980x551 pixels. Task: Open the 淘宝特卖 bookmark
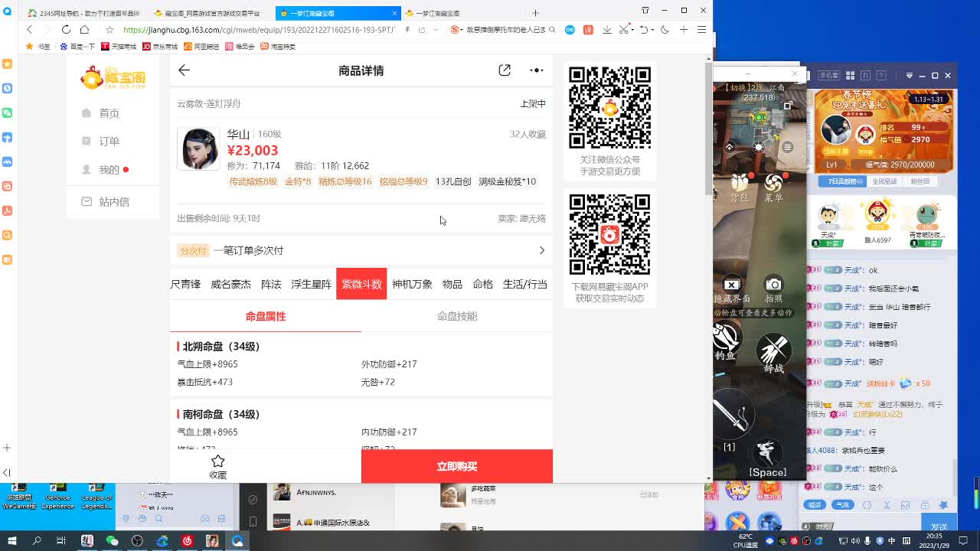click(277, 47)
